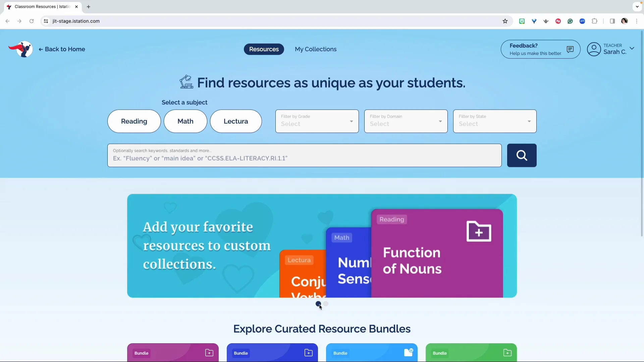Viewport: 644px width, 362px height.
Task: Select the Reading subject
Action: (134, 121)
